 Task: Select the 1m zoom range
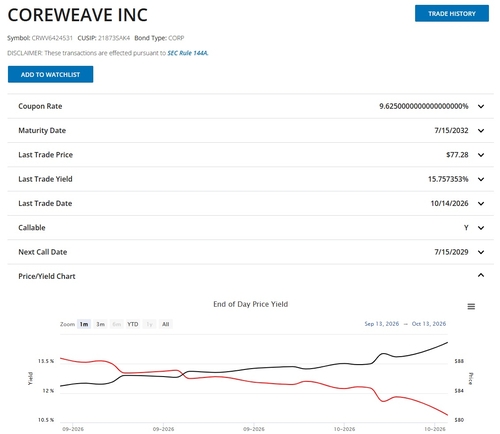click(84, 324)
